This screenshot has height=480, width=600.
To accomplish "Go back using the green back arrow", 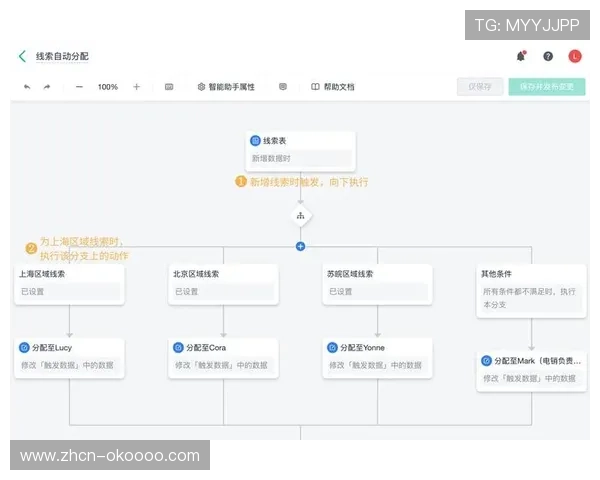I will (x=22, y=56).
